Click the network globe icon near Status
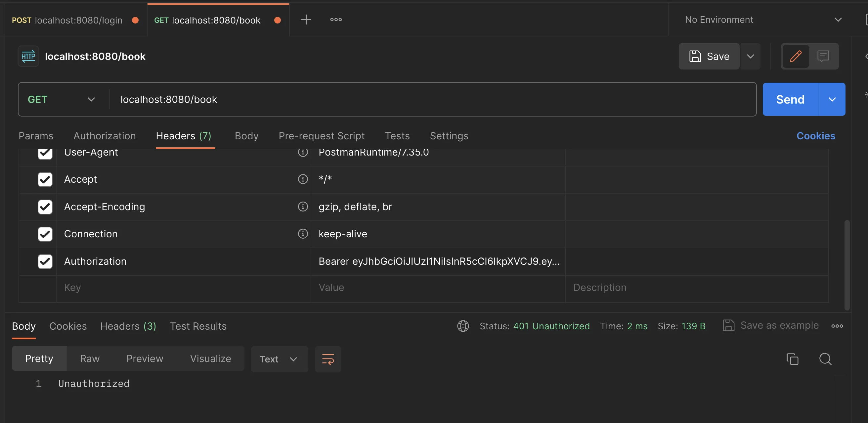 [463, 326]
